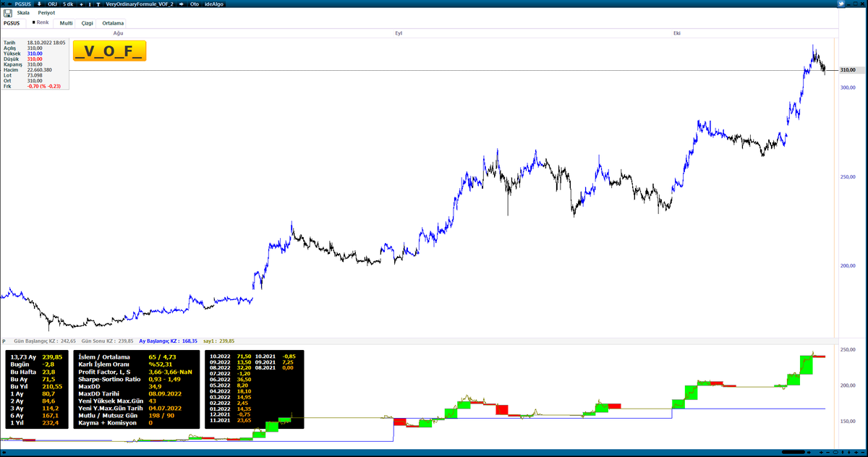Open the Periyot menu
Viewport: 868px width, 457px height.
pyautogui.click(x=46, y=13)
